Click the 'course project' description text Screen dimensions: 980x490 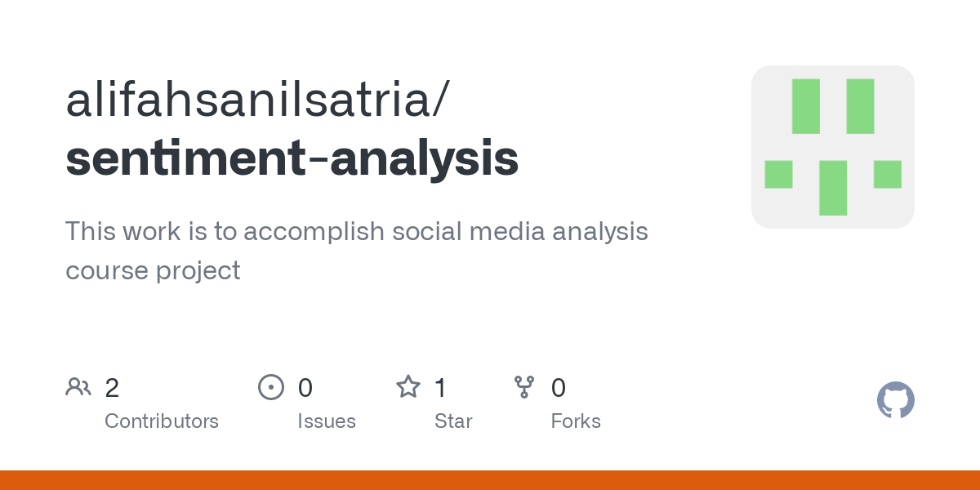pos(153,270)
